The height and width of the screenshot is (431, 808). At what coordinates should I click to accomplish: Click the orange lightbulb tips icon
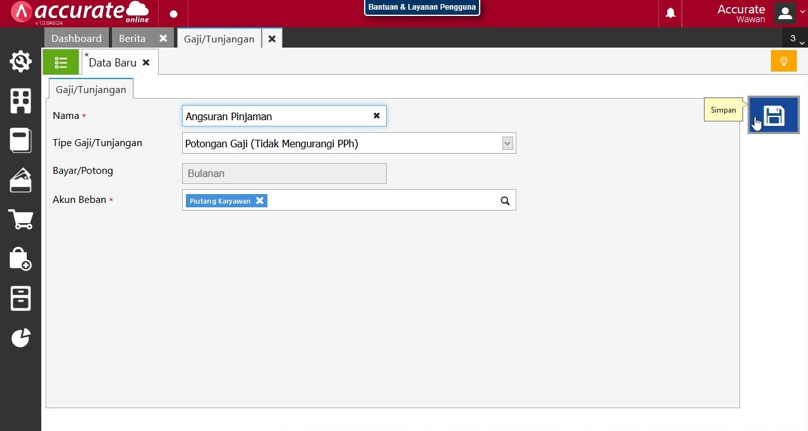(784, 61)
